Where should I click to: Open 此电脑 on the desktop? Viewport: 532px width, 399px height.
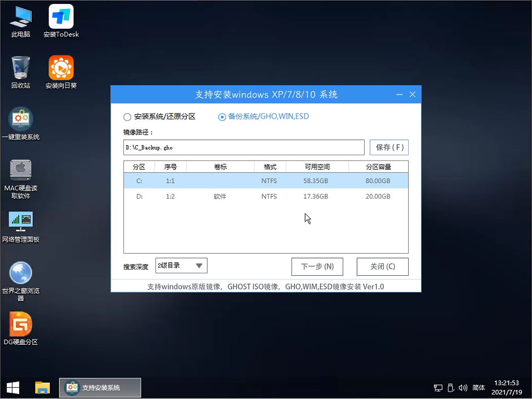pos(20,17)
